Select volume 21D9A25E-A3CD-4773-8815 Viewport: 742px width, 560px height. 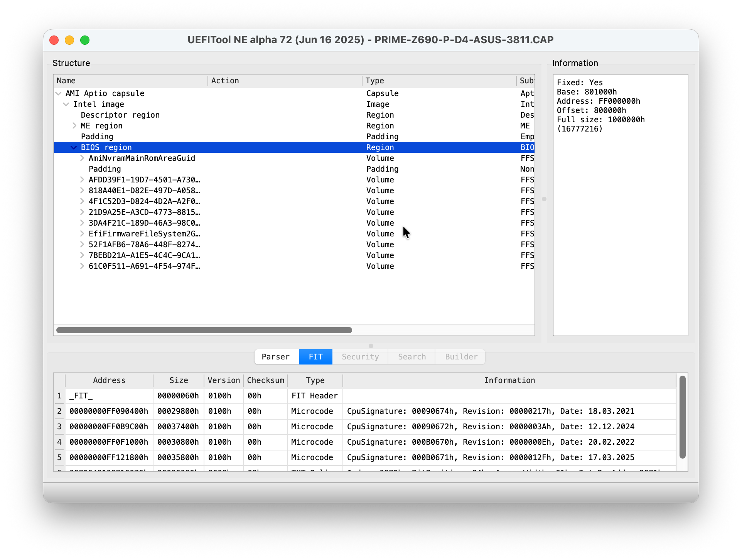point(144,212)
